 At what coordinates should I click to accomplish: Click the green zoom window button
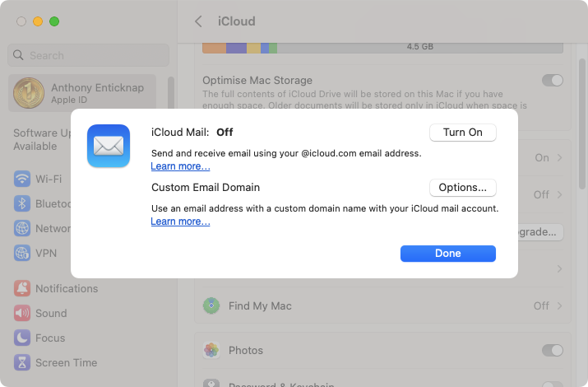click(x=54, y=21)
